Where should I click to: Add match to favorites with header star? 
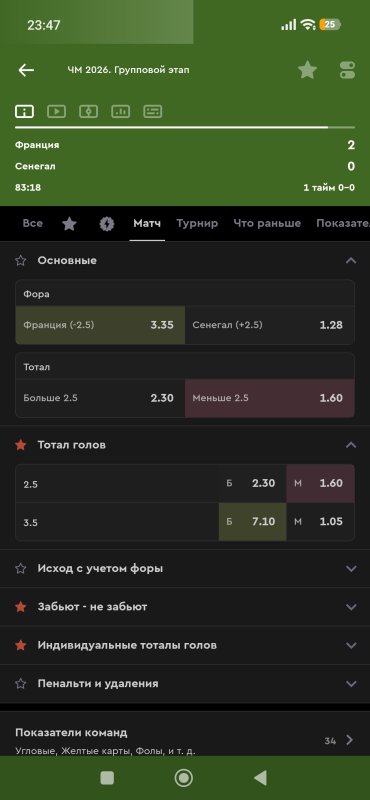[307, 70]
